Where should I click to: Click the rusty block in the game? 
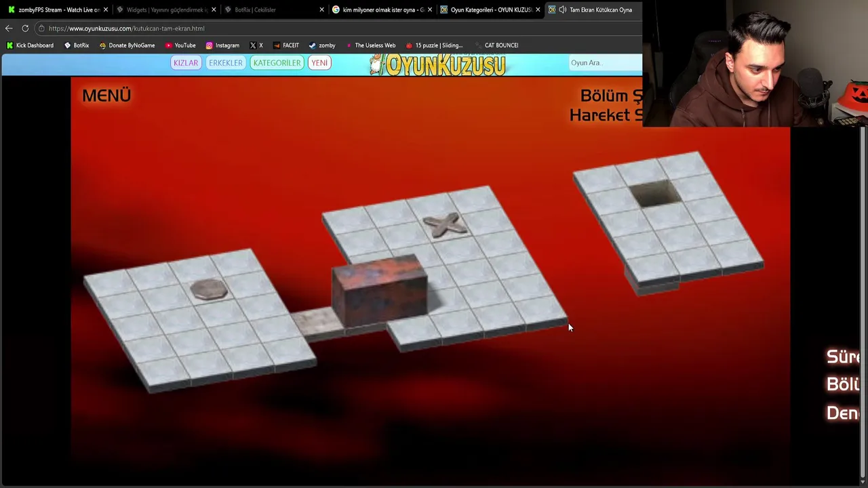coord(380,289)
